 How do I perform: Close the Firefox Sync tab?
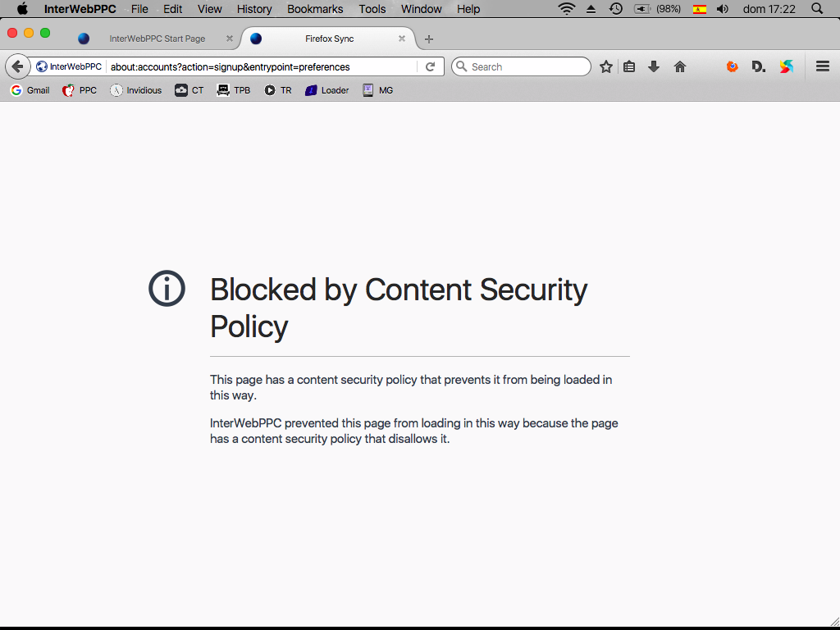coord(402,39)
